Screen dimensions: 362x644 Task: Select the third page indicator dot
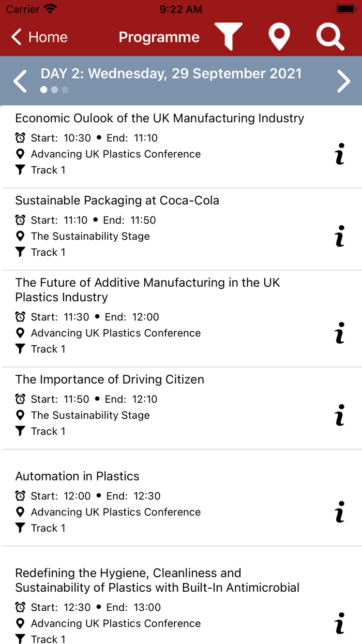65,90
